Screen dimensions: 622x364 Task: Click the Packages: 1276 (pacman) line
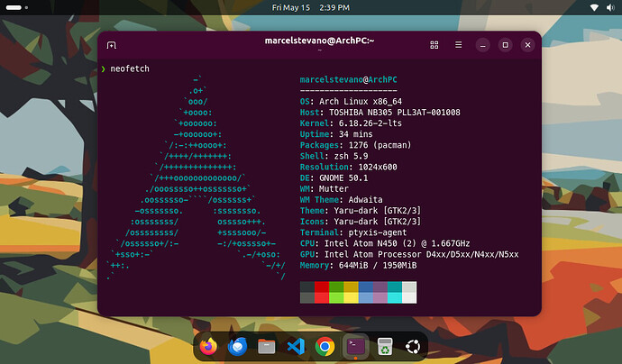click(x=356, y=145)
